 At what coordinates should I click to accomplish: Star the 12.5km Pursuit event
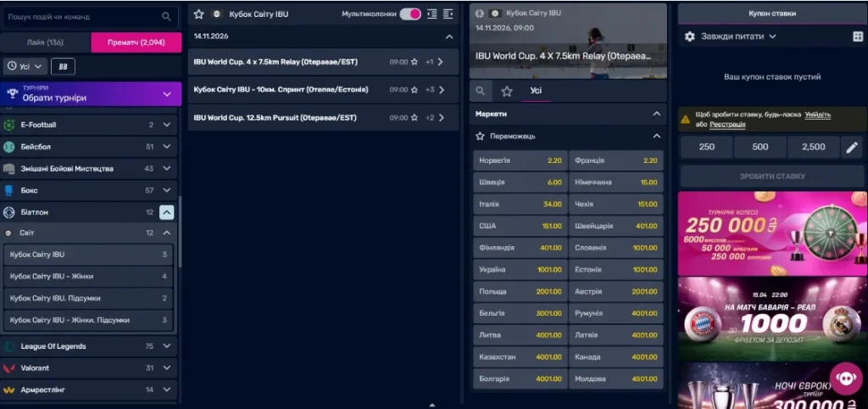pos(414,118)
